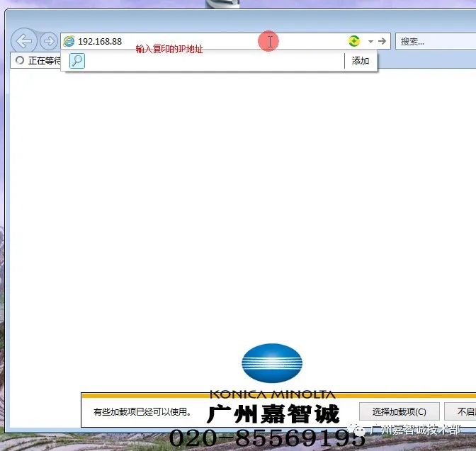This screenshot has width=476, height=451.
Task: Click the green compatibility view icon
Action: pyautogui.click(x=353, y=41)
